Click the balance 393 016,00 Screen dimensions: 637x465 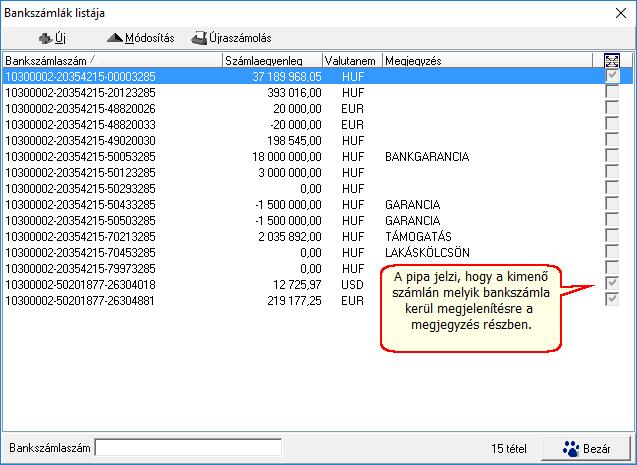[294, 93]
